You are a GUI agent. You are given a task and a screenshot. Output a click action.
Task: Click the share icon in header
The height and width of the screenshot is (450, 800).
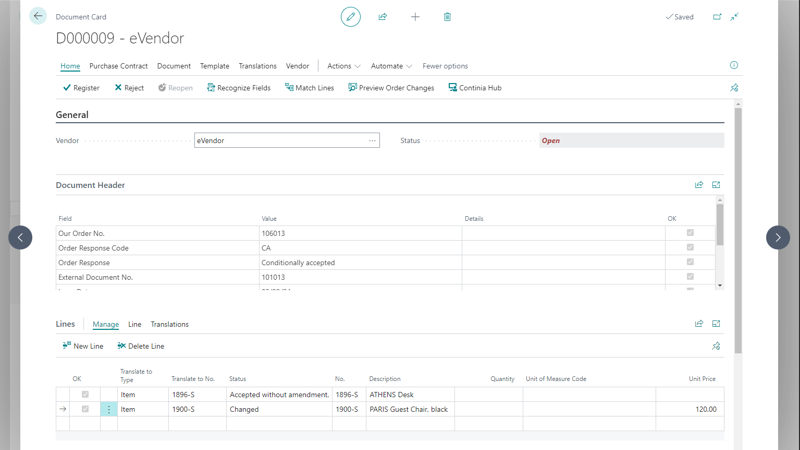coord(382,17)
